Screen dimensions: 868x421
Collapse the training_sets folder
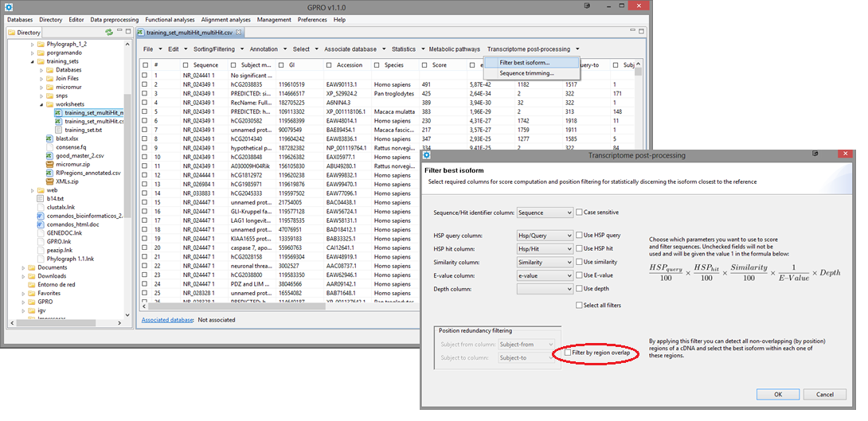32,60
